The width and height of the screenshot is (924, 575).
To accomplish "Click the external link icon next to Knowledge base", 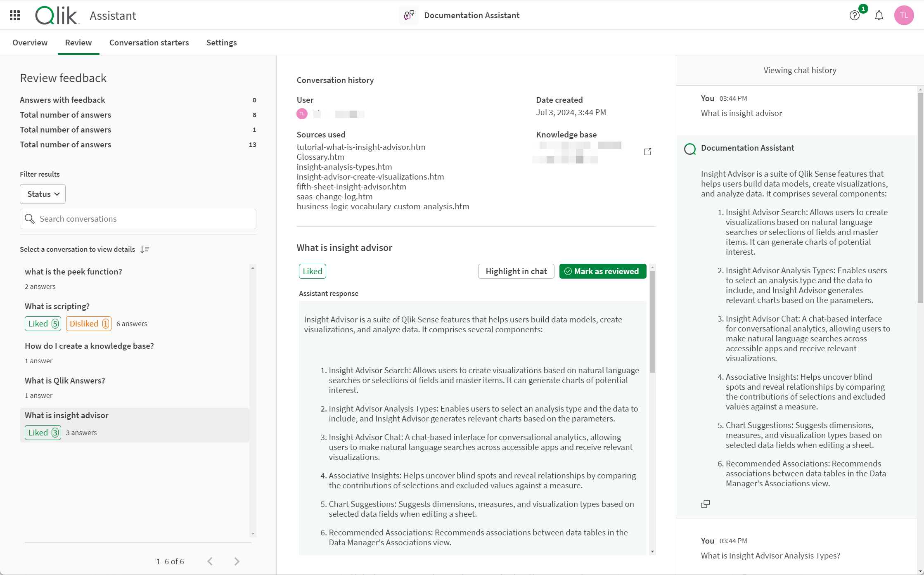I will [648, 152].
